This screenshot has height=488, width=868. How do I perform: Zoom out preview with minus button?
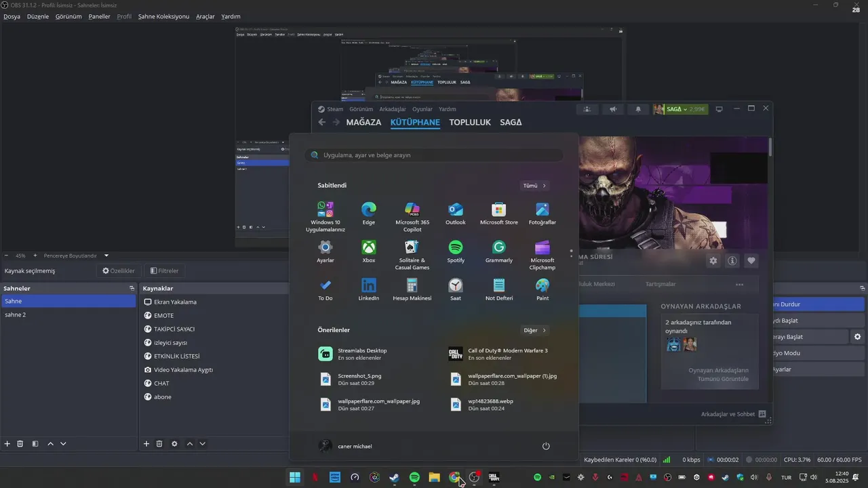click(x=7, y=256)
